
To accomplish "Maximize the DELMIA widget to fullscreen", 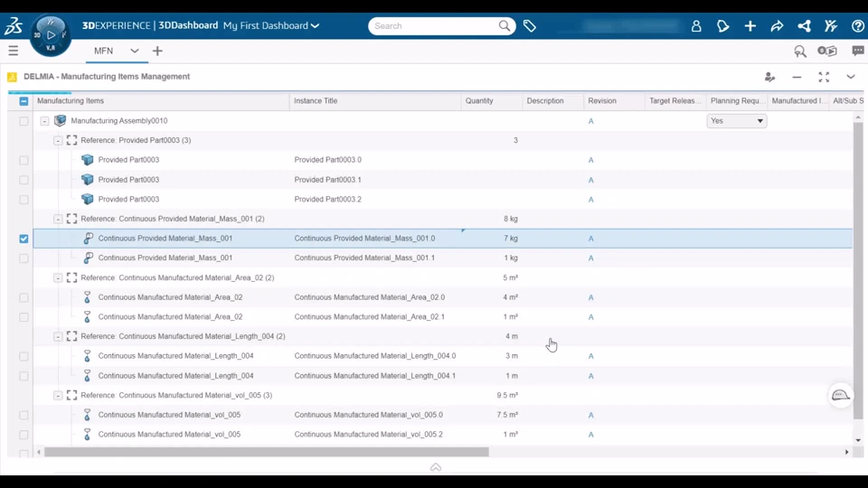I will [x=824, y=77].
